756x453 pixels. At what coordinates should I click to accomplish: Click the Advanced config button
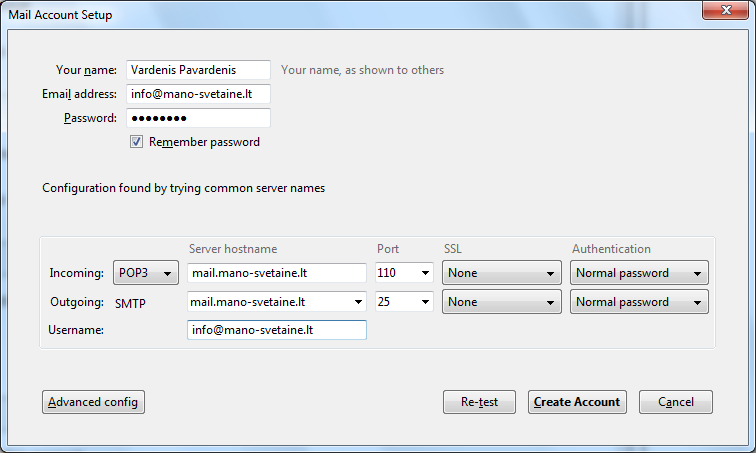point(94,402)
